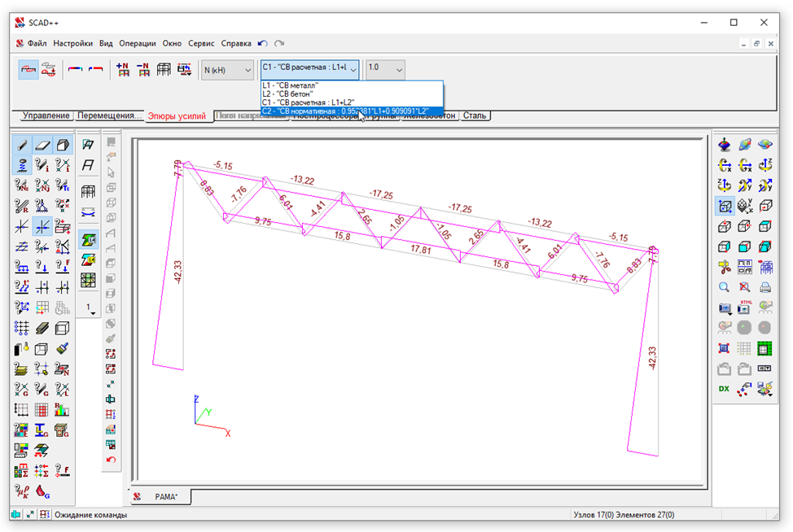Click the I-beam profile icon

[42, 430]
